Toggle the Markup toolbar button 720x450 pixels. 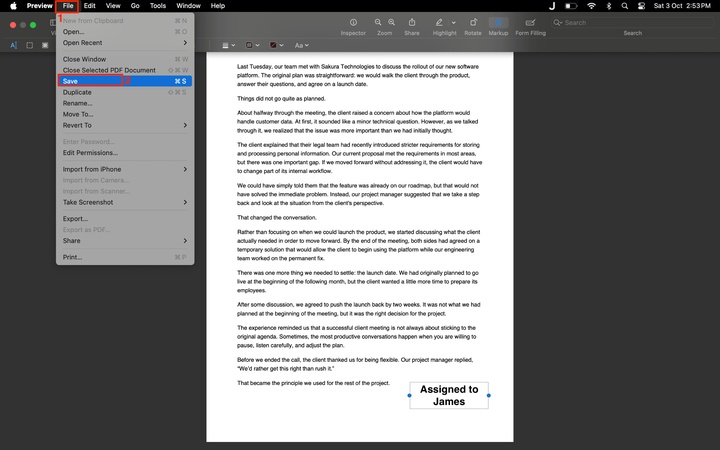(x=498, y=22)
